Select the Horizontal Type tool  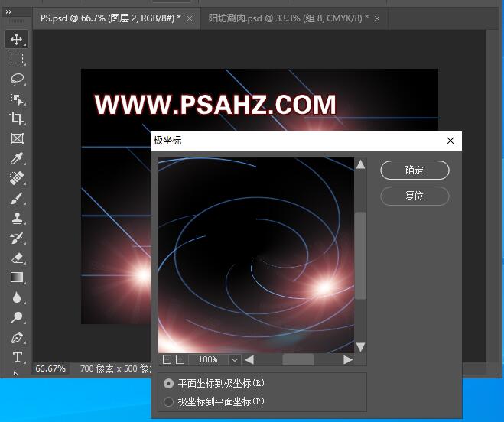16,357
